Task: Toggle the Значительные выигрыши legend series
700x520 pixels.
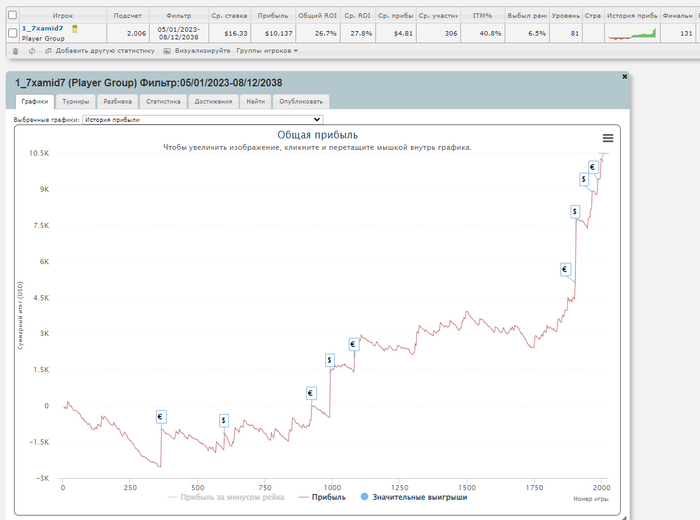Action: click(x=414, y=497)
